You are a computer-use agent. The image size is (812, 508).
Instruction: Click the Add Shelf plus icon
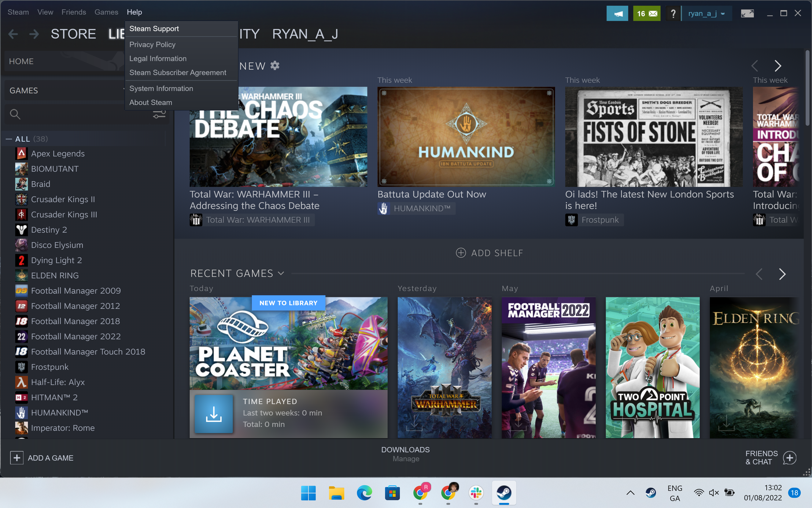click(461, 253)
